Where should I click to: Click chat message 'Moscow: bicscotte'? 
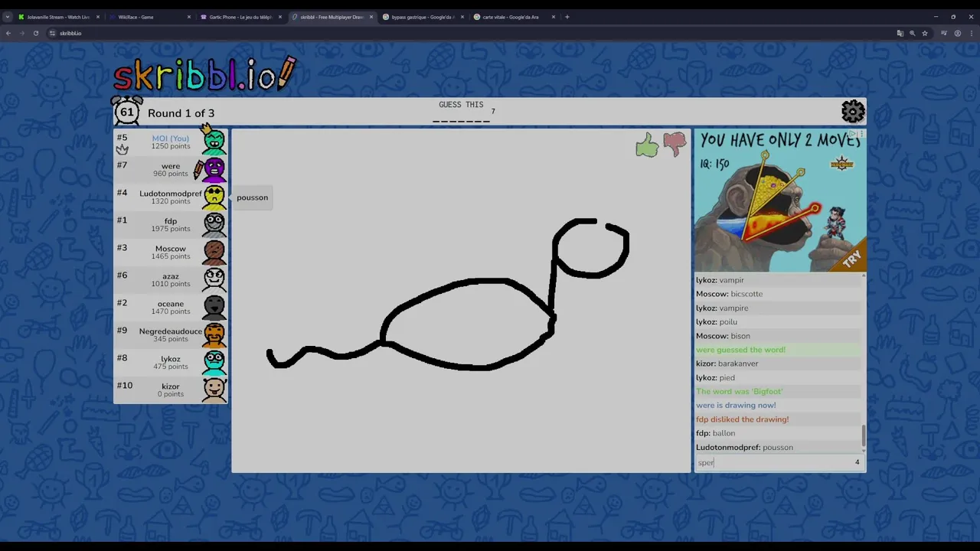(x=729, y=294)
